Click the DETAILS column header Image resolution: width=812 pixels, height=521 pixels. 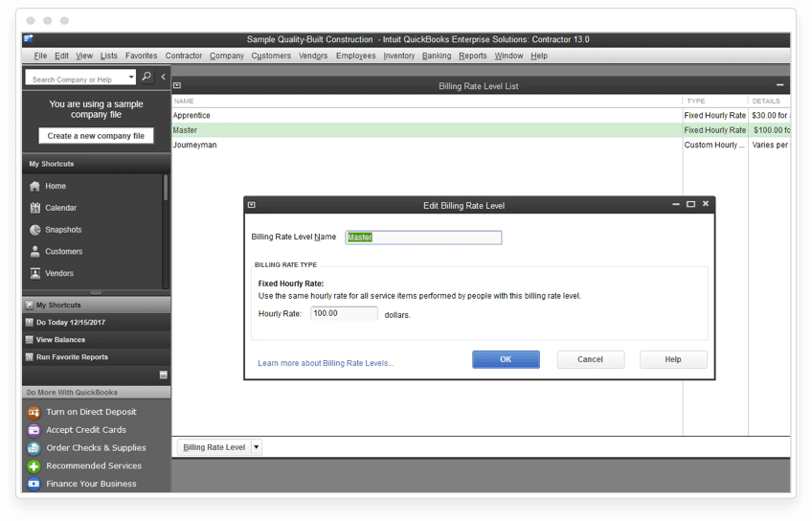click(x=770, y=101)
